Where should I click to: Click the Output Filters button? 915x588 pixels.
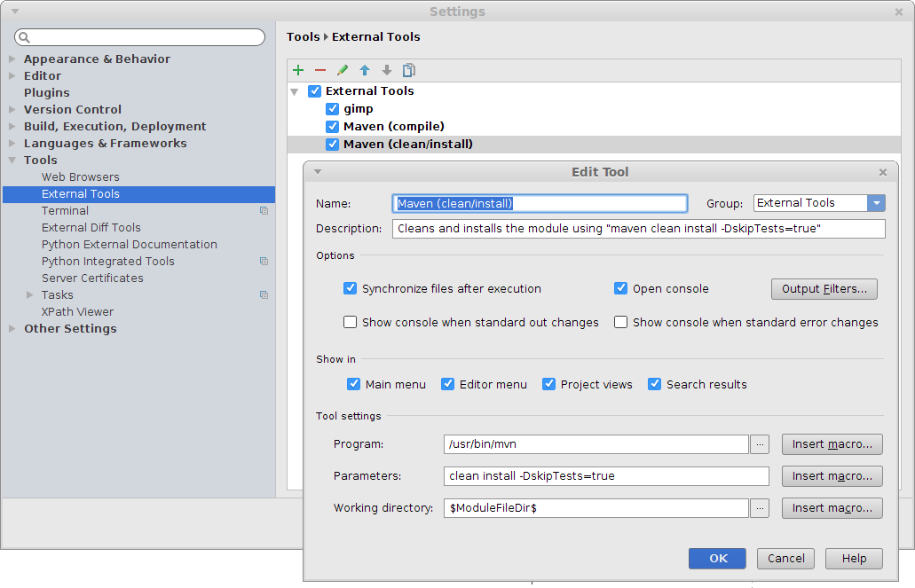pos(824,289)
